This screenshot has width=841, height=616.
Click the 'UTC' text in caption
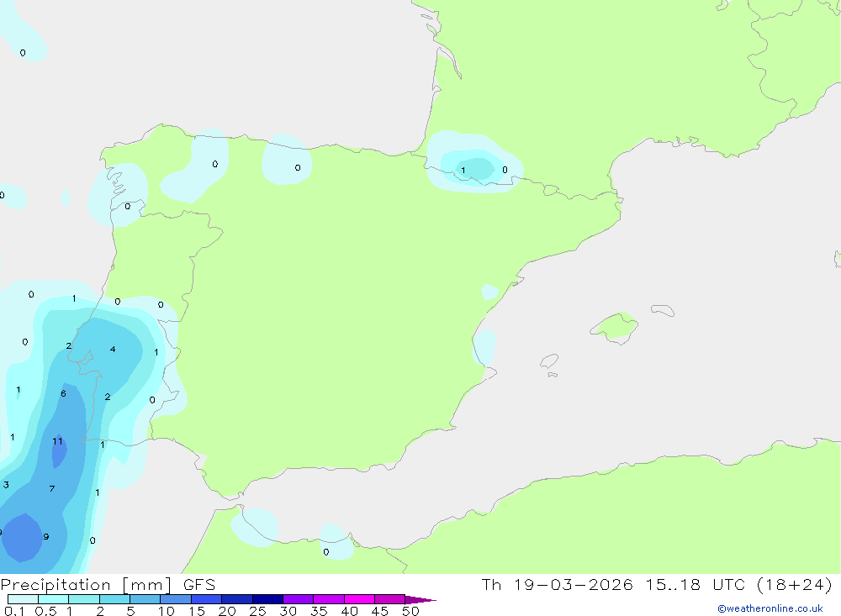coord(729,584)
